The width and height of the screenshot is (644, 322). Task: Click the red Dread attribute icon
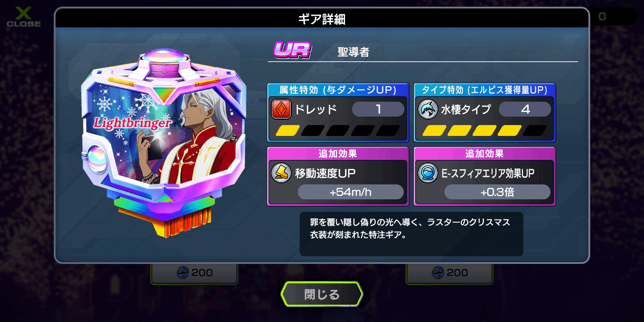click(x=281, y=109)
